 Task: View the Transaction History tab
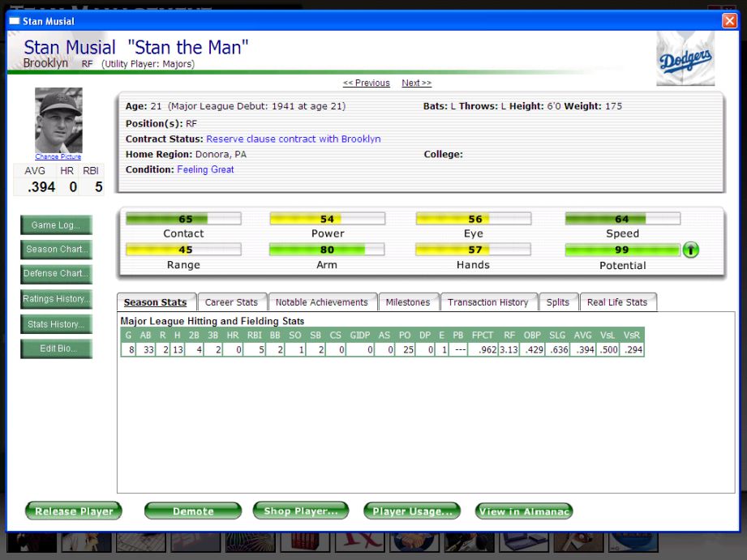click(488, 302)
